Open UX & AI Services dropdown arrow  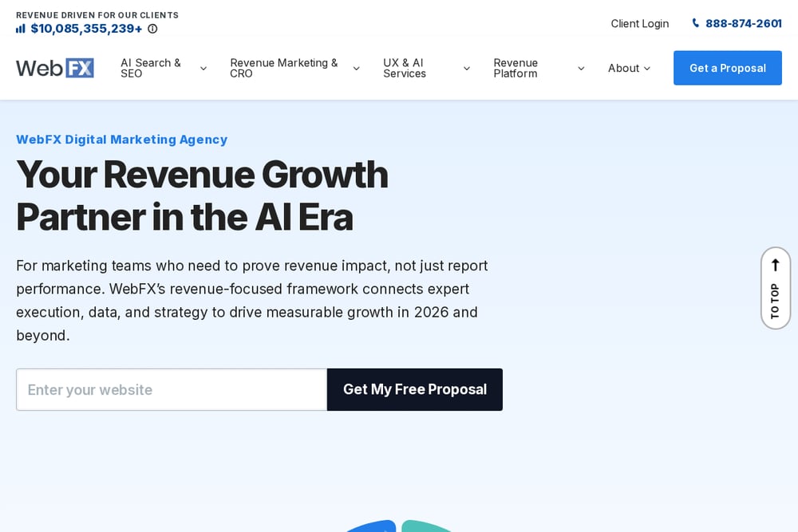click(x=467, y=68)
